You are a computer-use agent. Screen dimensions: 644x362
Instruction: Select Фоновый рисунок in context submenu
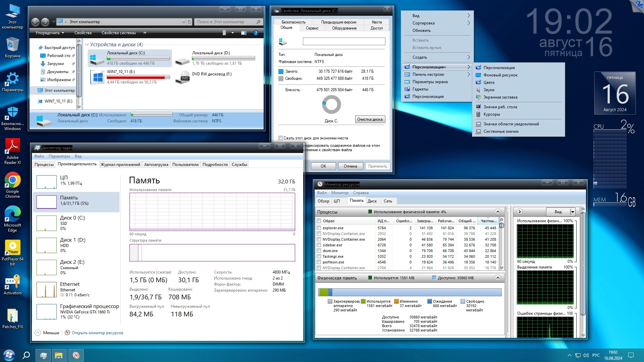500,75
